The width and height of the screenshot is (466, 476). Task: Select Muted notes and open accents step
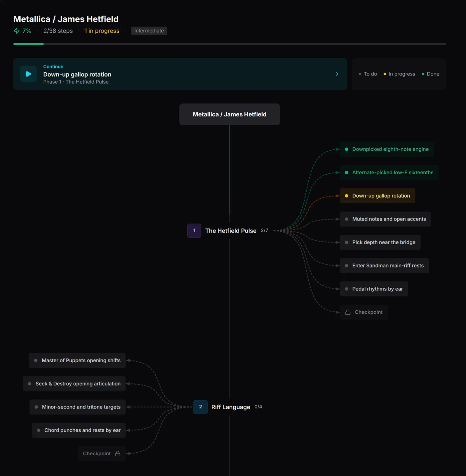coord(385,219)
